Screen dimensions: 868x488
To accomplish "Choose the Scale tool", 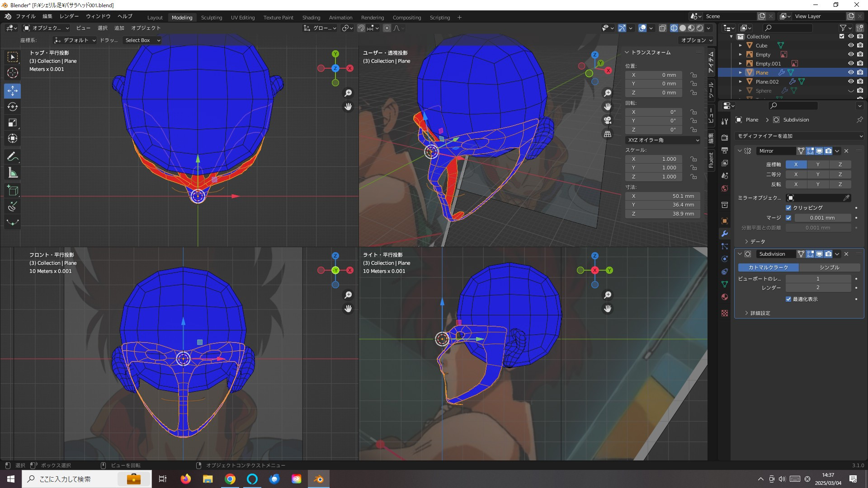I will click(x=13, y=122).
